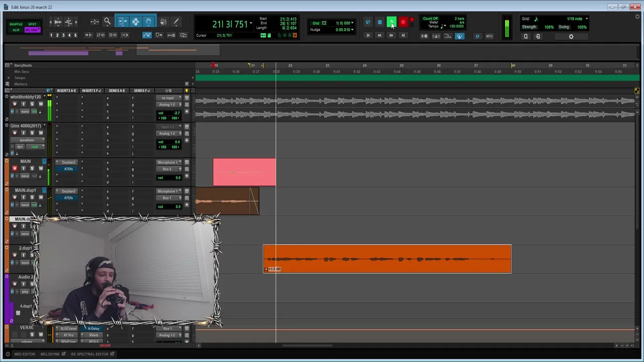
Task: Solo the MAIN.dup1 track
Action: click(x=32, y=197)
